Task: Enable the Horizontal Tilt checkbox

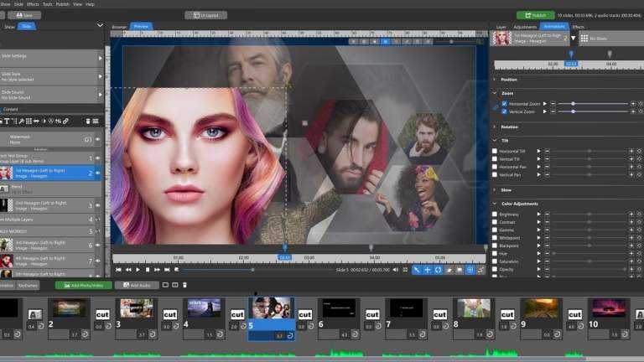Action: (x=495, y=151)
